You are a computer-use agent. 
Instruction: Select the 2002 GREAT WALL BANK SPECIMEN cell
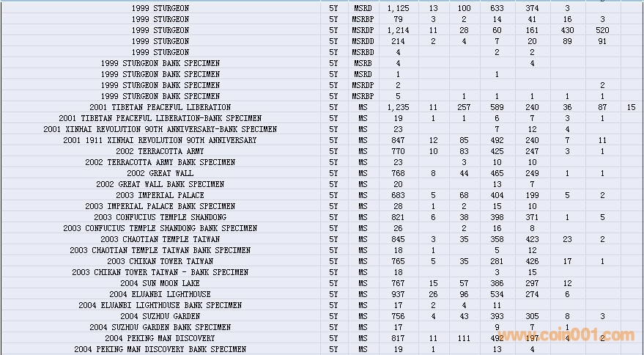coord(160,184)
